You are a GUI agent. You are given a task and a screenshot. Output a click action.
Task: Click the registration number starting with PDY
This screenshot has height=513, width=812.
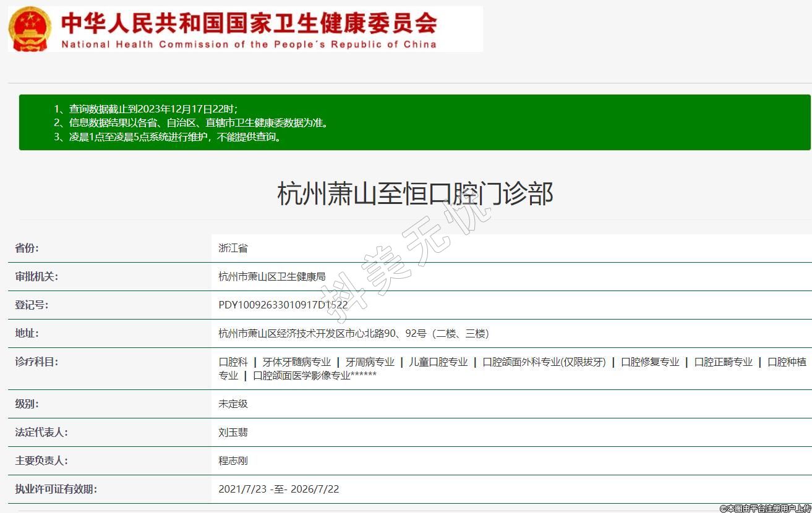point(283,305)
